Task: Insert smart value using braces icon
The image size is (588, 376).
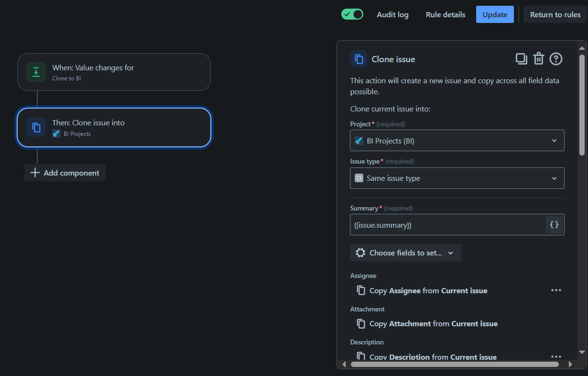Action: 554,224
